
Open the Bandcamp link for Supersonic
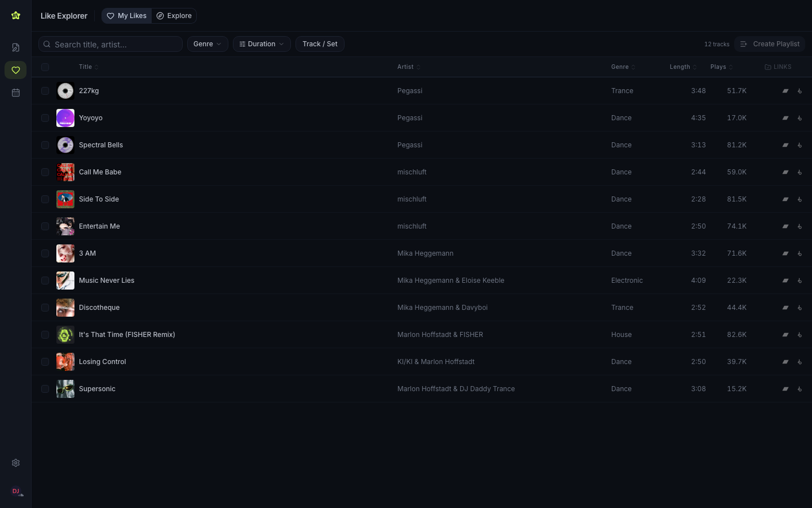coord(785,389)
